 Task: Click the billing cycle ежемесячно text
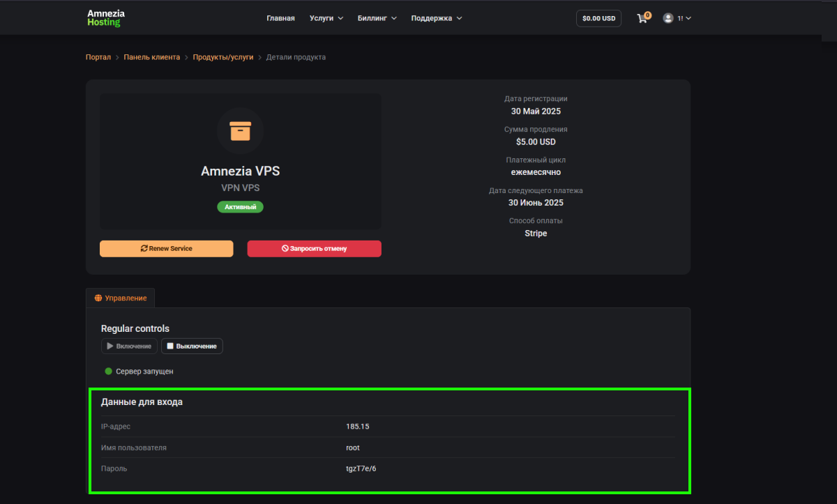click(536, 172)
